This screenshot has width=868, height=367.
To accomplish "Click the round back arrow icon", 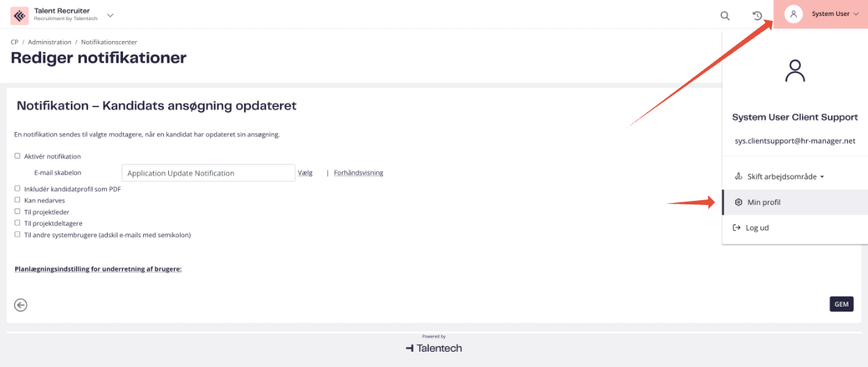I will click(x=21, y=304).
